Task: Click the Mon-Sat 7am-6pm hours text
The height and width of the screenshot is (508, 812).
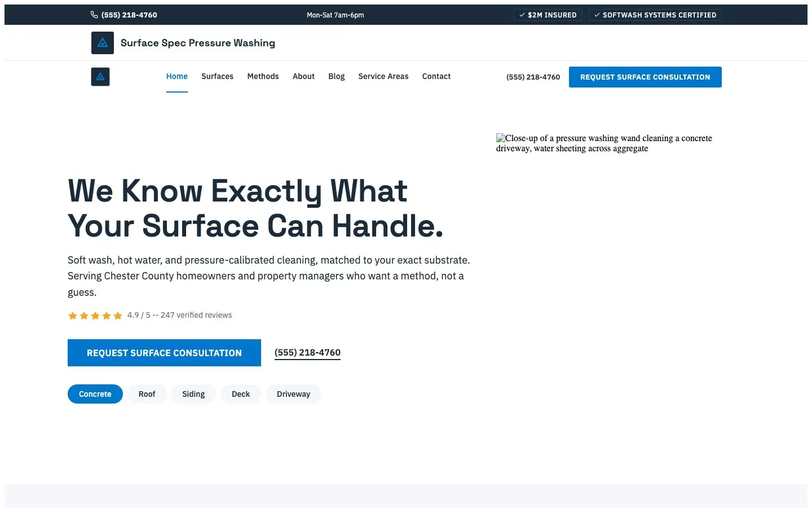Action: pyautogui.click(x=336, y=15)
